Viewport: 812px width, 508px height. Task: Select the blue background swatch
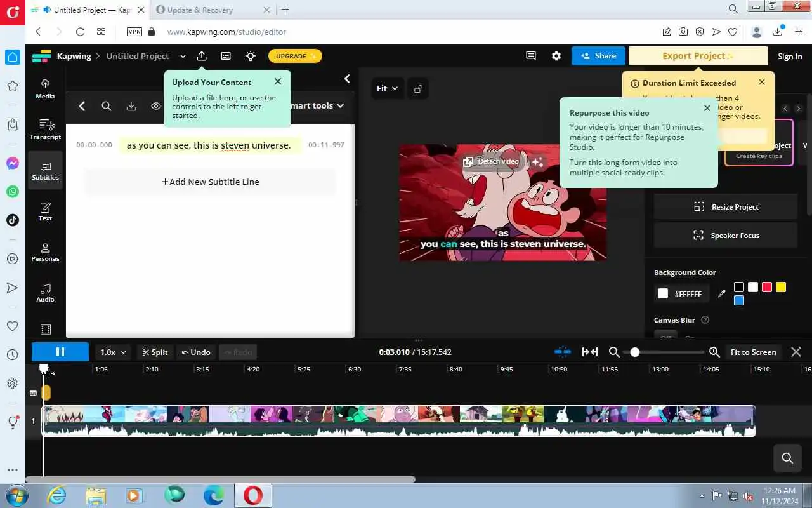click(x=739, y=300)
